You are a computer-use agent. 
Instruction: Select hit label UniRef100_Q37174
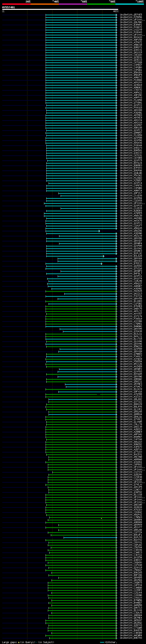(131, 316)
